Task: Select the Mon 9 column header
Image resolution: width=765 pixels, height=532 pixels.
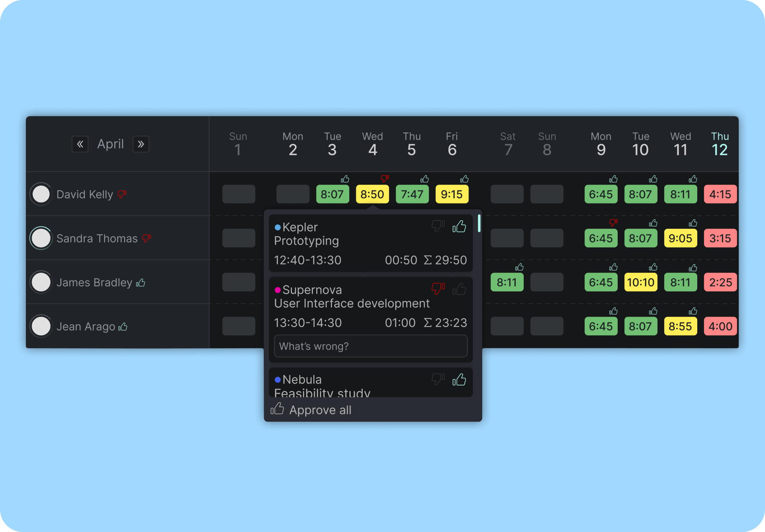Action: (x=601, y=144)
